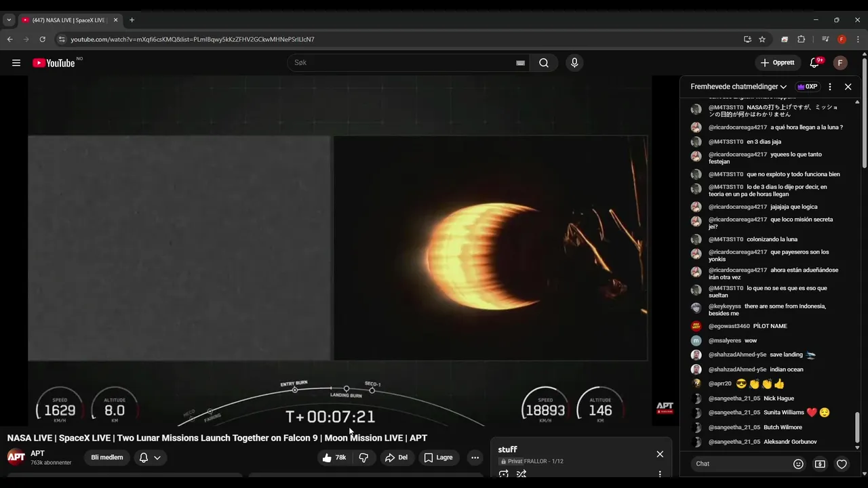868x488 pixels.
Task: Start voice search with the microphone
Action: tap(574, 63)
